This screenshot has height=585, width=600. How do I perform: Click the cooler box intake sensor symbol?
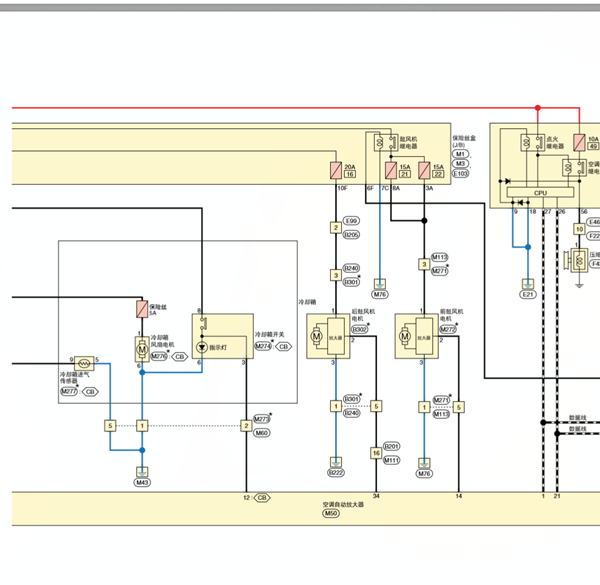84,363
